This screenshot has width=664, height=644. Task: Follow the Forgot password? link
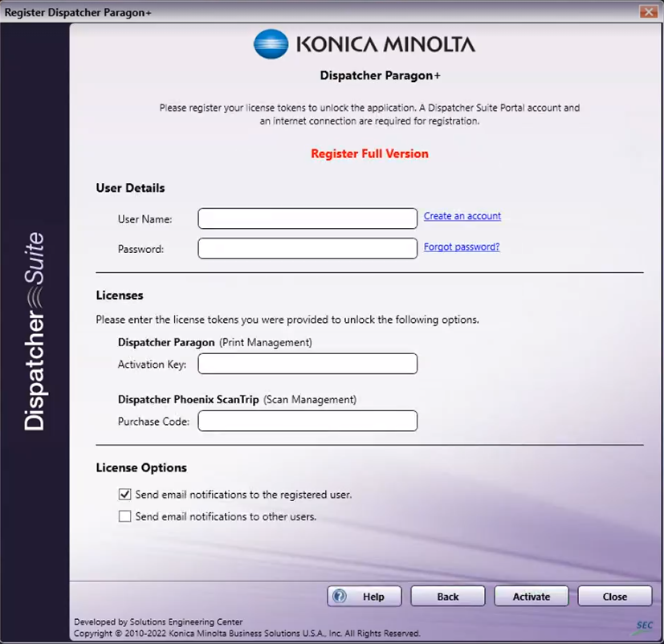coord(462,247)
